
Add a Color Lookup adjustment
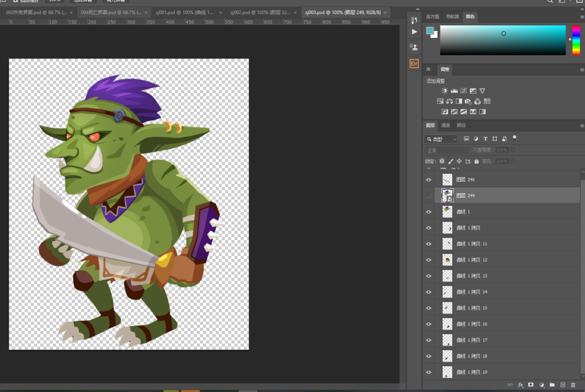tap(487, 101)
